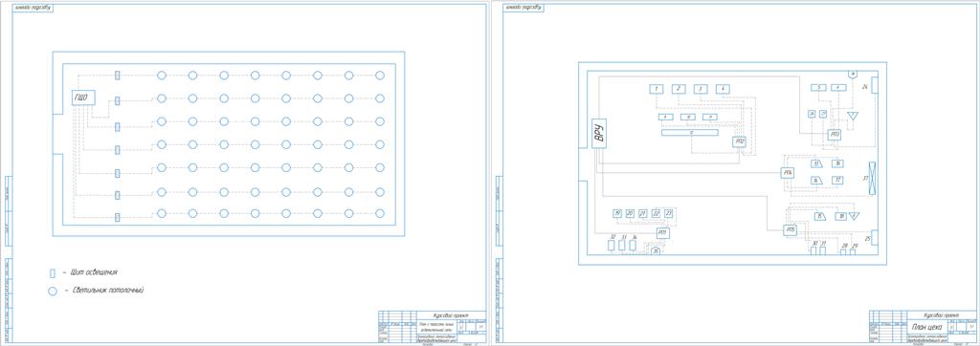
Task: Click equipment box 19 in bottom row
Action: pyautogui.click(x=617, y=213)
